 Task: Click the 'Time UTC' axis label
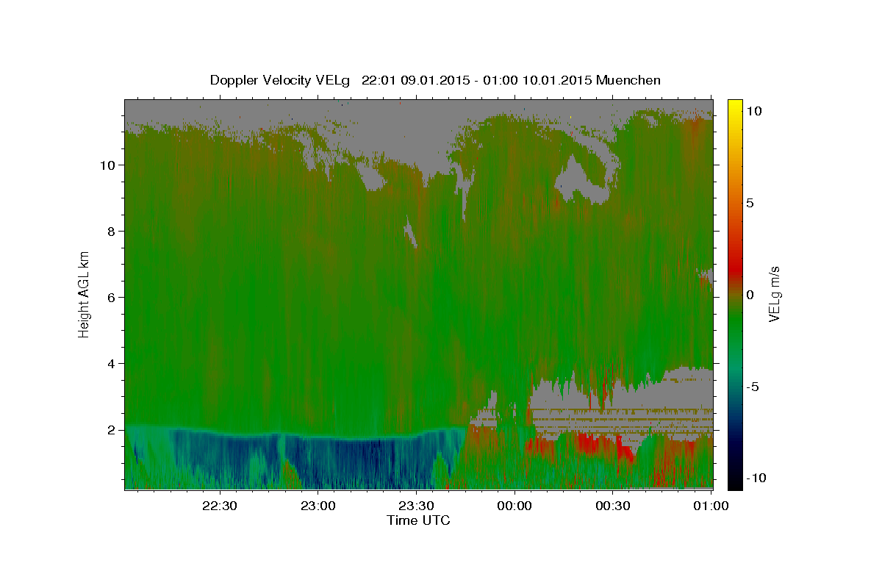coord(418,520)
